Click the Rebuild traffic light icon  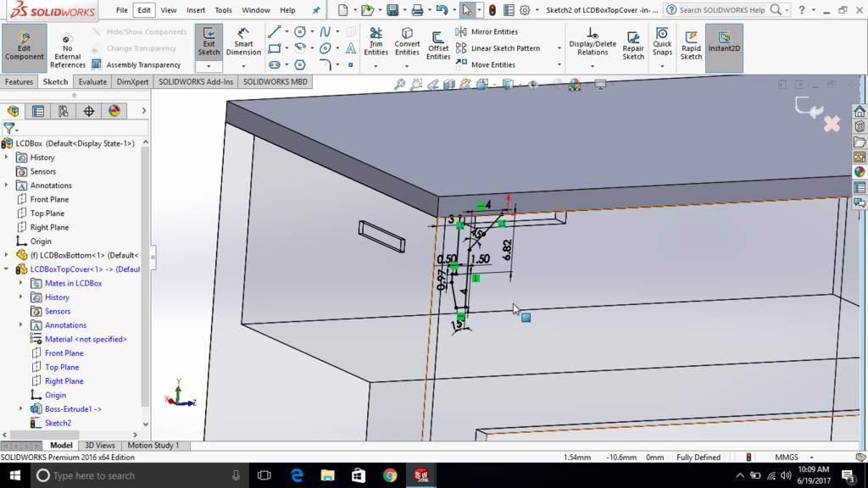(x=492, y=10)
